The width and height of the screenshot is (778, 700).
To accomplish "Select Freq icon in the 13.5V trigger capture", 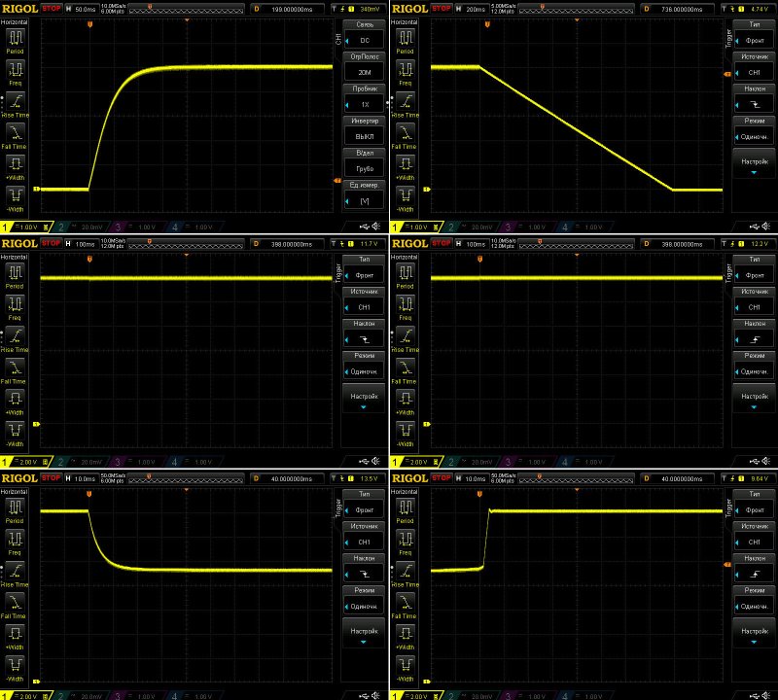I will click(16, 539).
